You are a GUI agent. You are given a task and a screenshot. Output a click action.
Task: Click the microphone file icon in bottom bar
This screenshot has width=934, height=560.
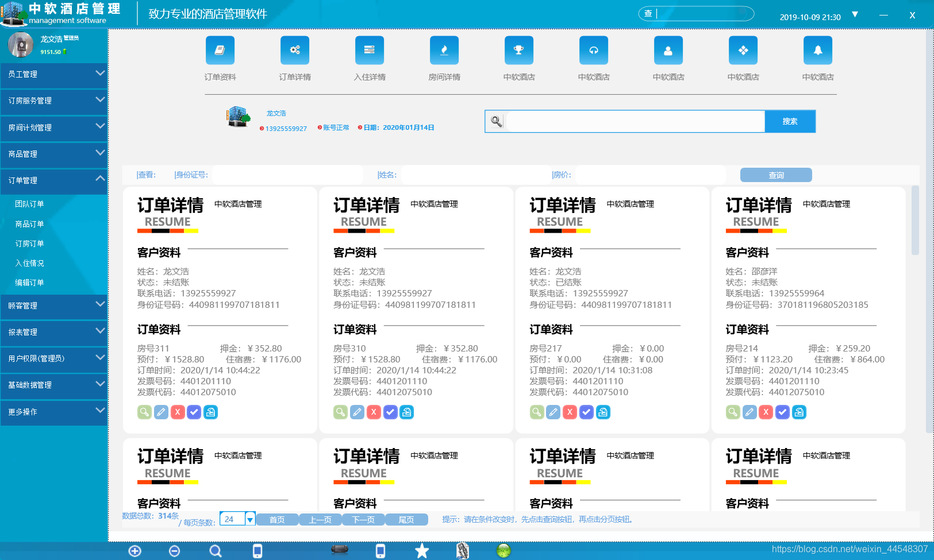click(462, 551)
